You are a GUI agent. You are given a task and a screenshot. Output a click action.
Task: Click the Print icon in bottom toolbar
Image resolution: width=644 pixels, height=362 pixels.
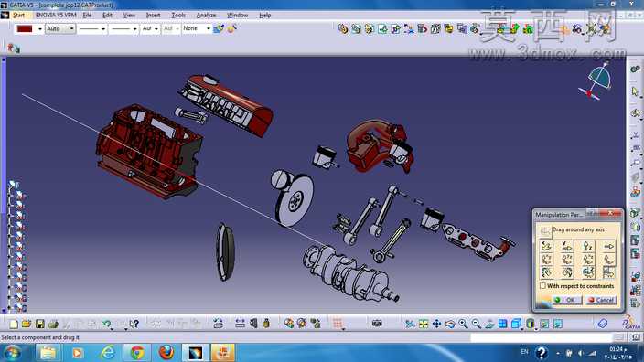pos(53,324)
